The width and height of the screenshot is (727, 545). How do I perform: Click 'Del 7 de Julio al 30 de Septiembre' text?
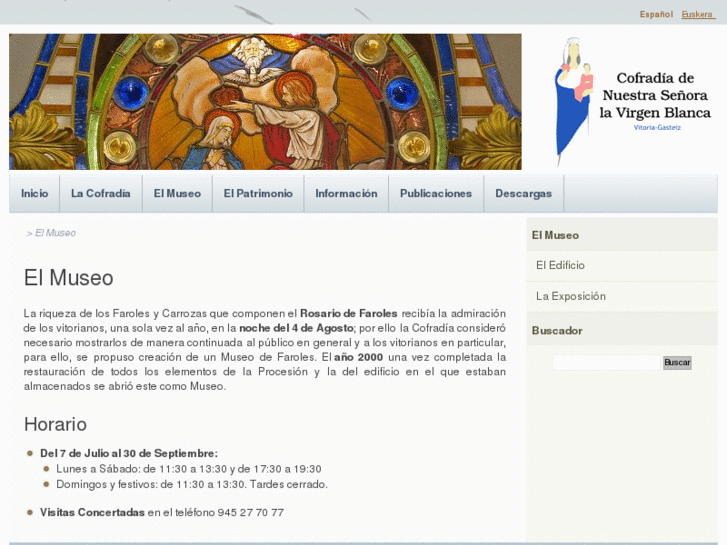point(128,453)
